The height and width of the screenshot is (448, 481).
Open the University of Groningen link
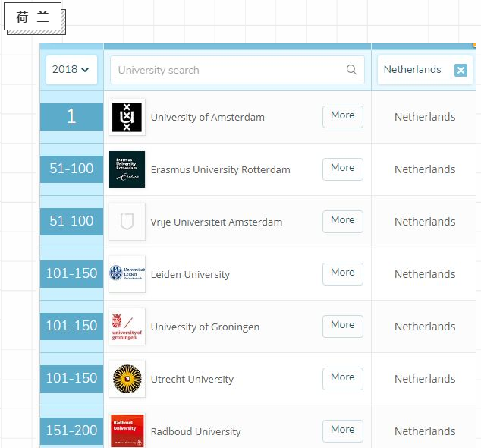(x=206, y=327)
